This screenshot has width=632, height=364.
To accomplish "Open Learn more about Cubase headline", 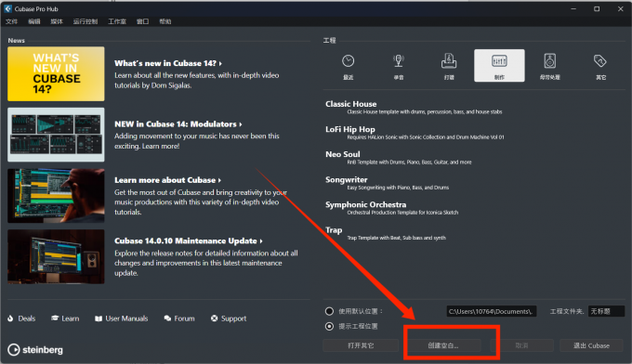I will pyautogui.click(x=167, y=180).
